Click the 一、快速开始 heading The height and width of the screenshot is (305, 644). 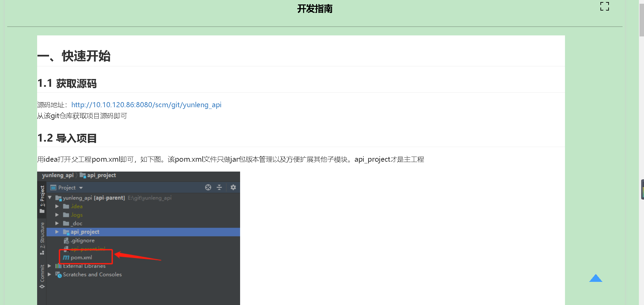click(74, 56)
